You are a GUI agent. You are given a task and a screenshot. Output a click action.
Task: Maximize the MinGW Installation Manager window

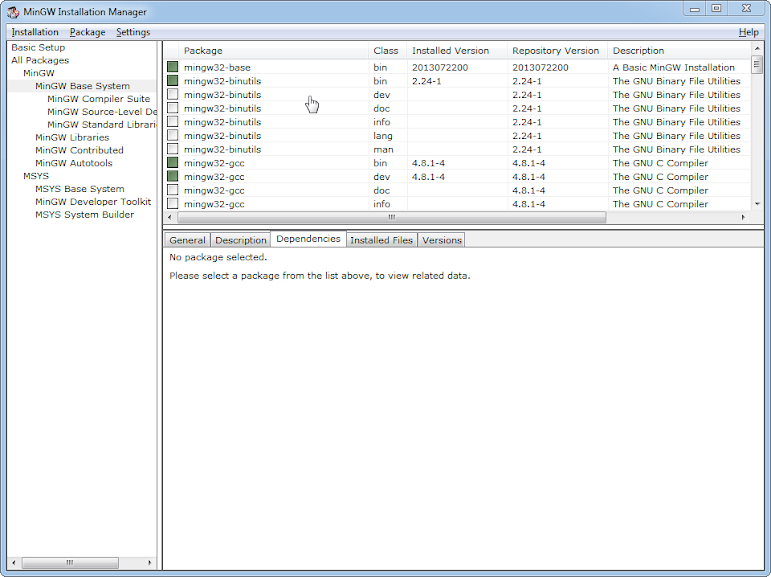coord(716,9)
